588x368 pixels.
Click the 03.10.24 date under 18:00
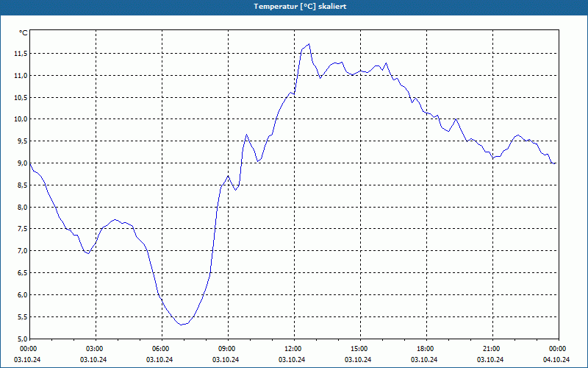point(424,360)
